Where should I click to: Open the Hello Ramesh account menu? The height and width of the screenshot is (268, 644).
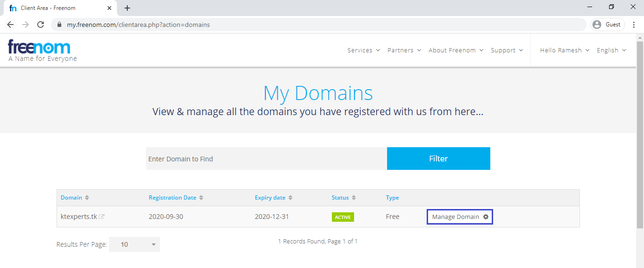[564, 50]
